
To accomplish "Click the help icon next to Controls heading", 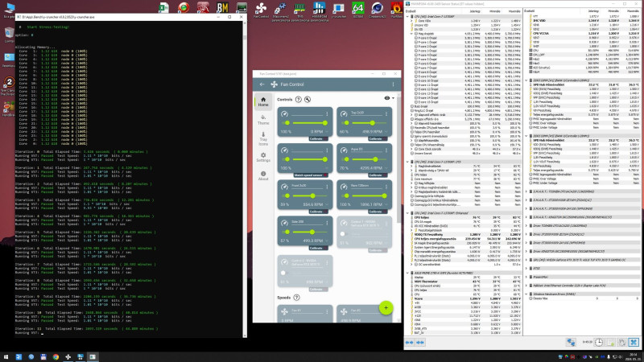I will (299, 99).
